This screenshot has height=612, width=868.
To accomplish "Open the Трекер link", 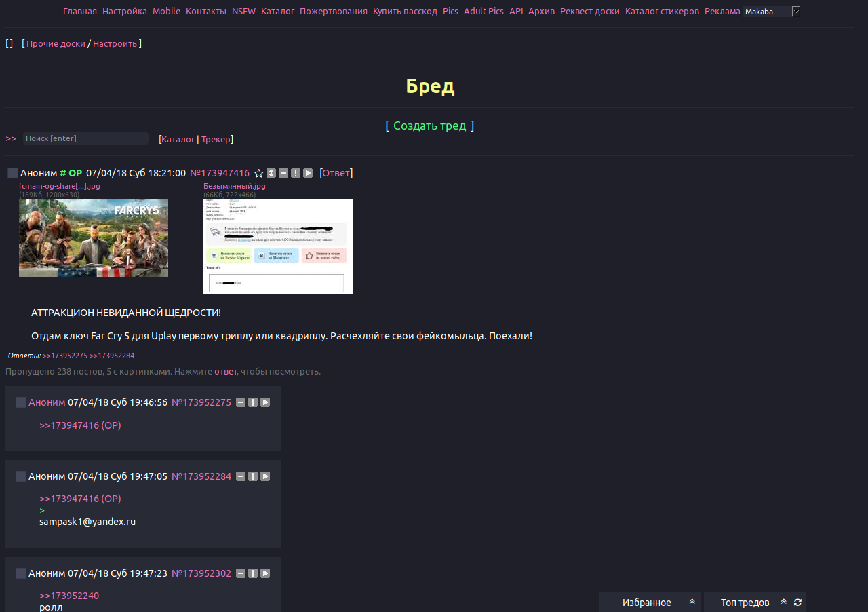I will pyautogui.click(x=216, y=139).
